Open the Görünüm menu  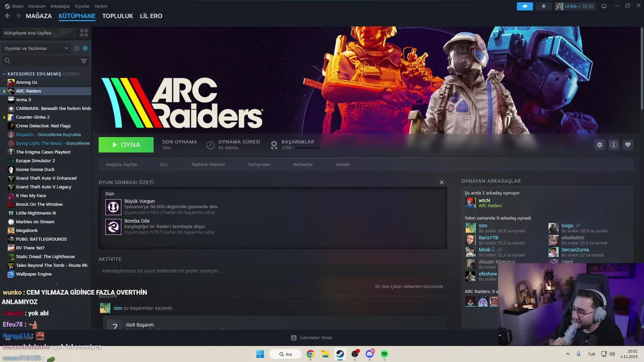point(37,6)
